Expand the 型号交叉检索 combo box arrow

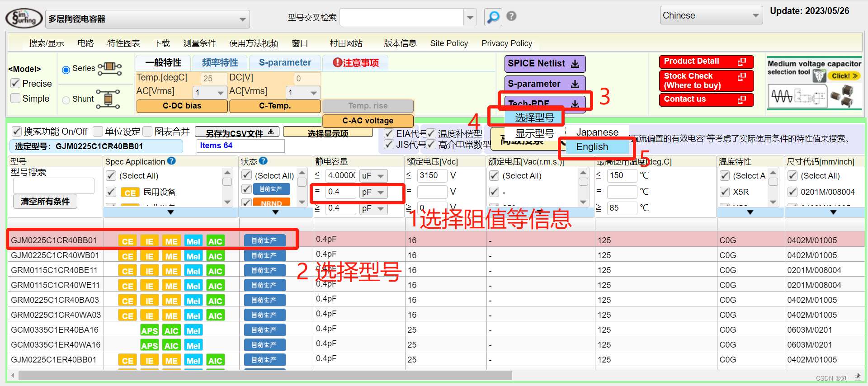470,18
